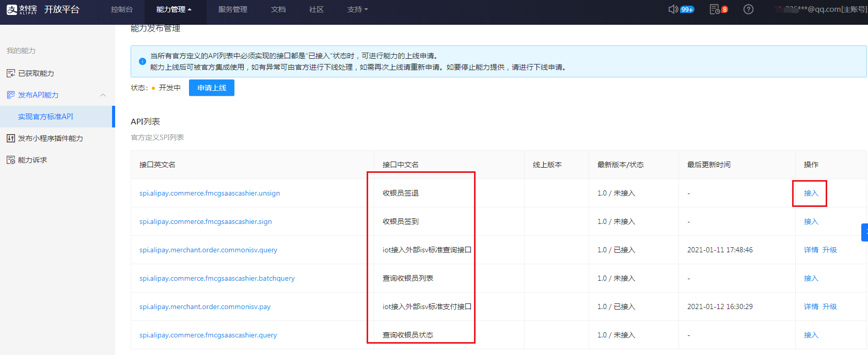The height and width of the screenshot is (355, 868).
Task: Click the 发布小程序插件能力 sidebar icon
Action: click(x=11, y=138)
